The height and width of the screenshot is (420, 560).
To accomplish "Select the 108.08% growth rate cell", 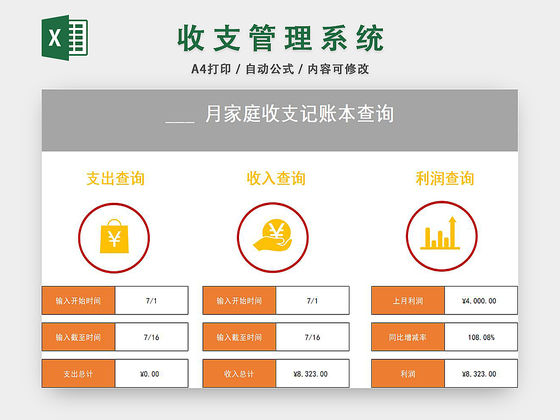I will tap(481, 337).
